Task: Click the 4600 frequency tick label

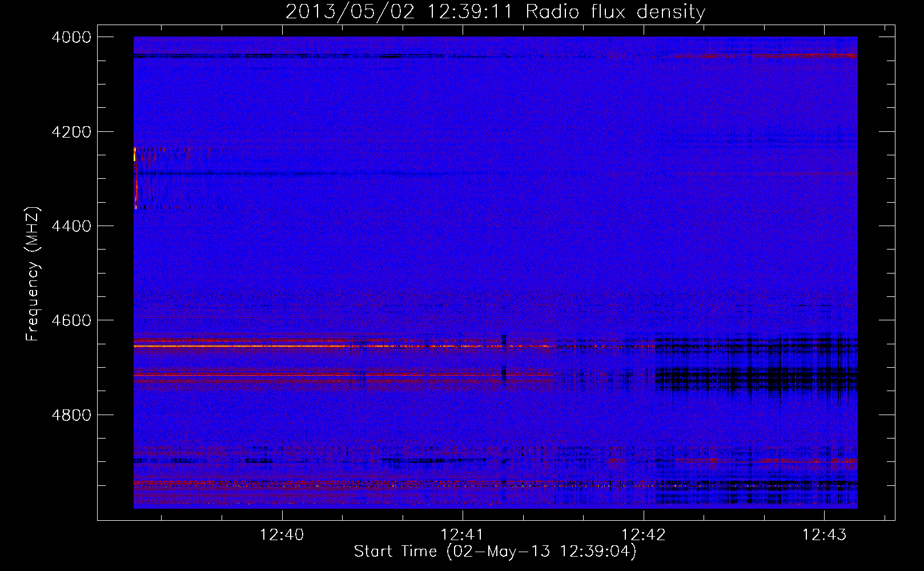Action: click(71, 320)
